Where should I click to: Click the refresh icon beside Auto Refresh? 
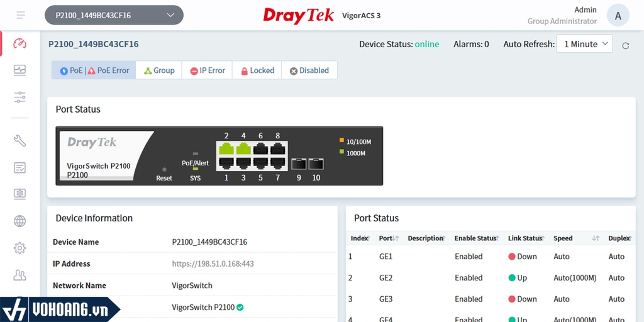[x=626, y=45]
